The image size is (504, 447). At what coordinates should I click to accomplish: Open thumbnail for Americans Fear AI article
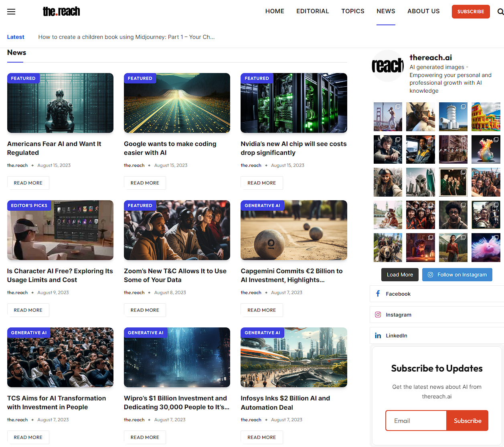coord(60,103)
